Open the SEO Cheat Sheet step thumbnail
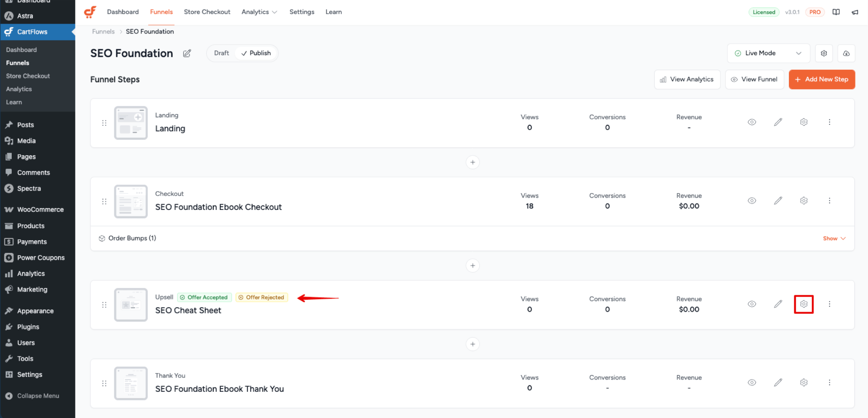868x418 pixels. tap(131, 305)
